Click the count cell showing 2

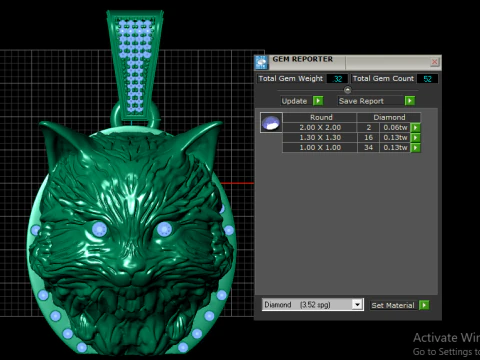coord(368,128)
